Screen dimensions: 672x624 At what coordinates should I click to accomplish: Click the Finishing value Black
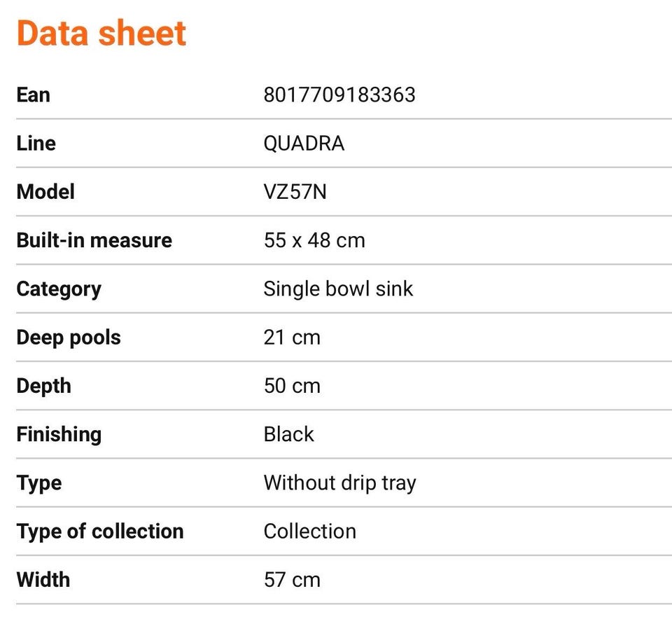(288, 434)
